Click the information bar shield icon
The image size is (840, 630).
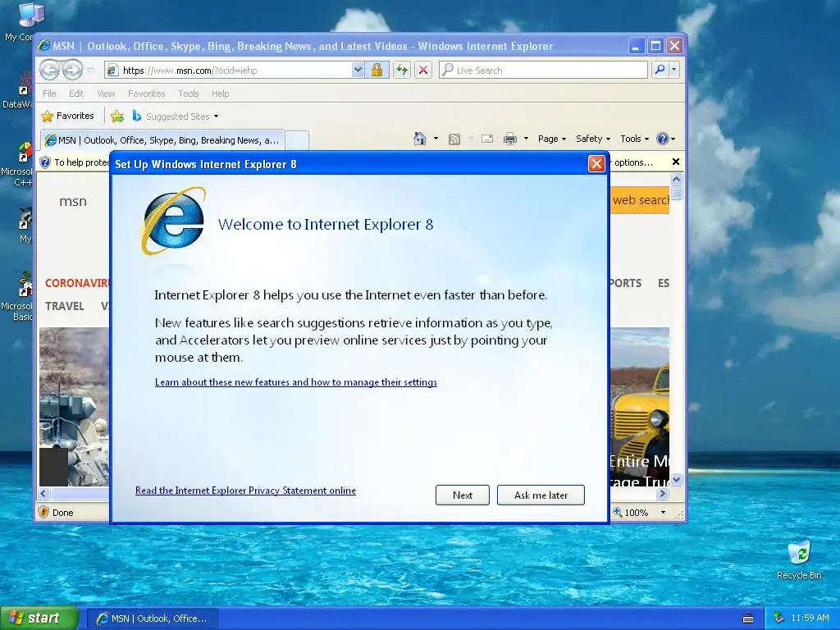point(46,162)
